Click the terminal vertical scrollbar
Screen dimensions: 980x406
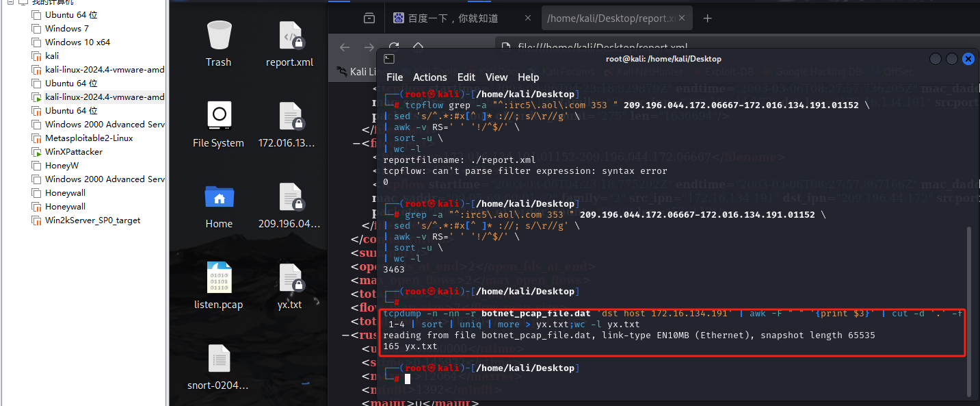click(x=968, y=312)
